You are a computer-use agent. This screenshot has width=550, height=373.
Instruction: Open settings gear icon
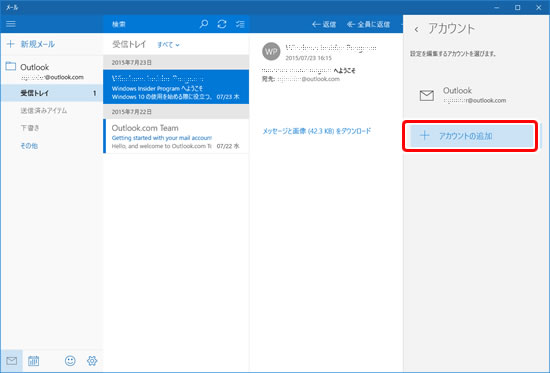coord(92,360)
